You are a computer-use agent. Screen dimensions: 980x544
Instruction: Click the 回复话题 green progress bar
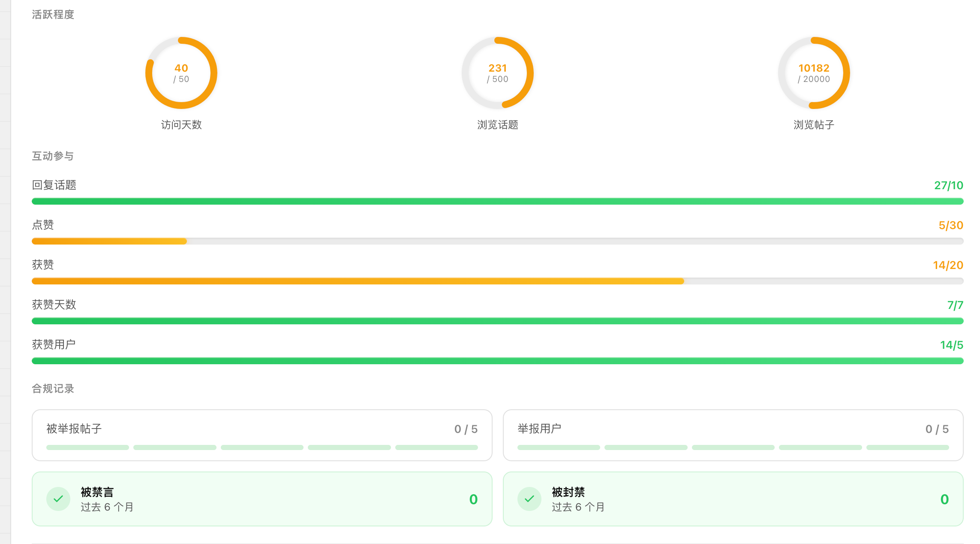[498, 201]
